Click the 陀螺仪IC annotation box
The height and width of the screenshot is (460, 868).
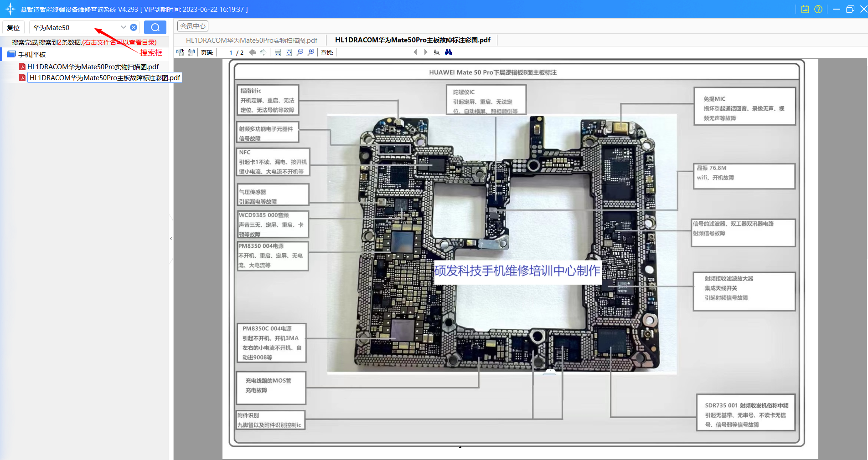point(486,100)
